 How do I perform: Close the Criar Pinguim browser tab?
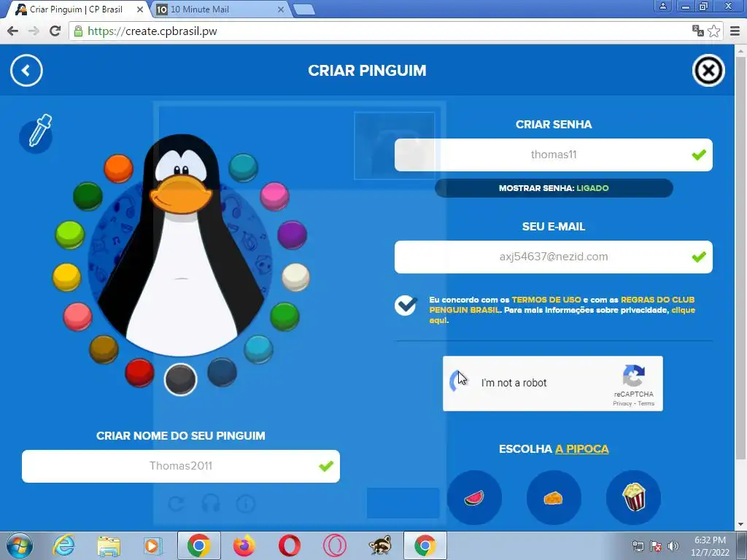click(x=140, y=9)
